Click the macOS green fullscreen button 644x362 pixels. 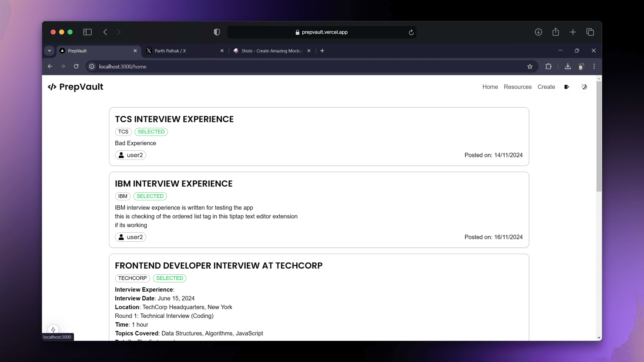tap(70, 32)
